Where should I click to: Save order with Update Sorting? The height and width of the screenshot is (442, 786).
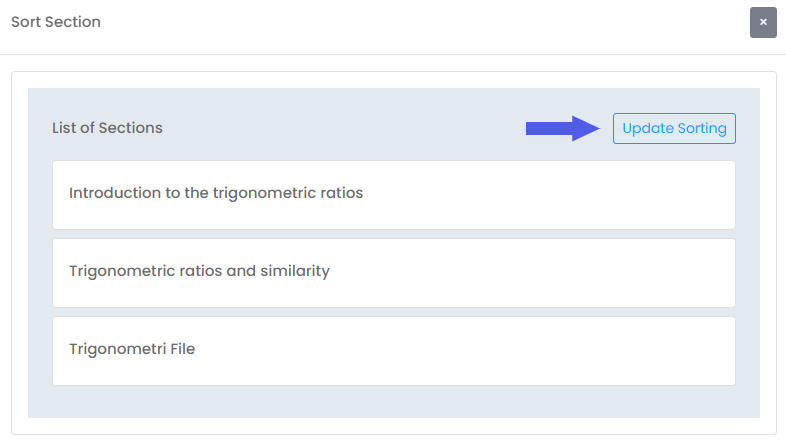674,128
